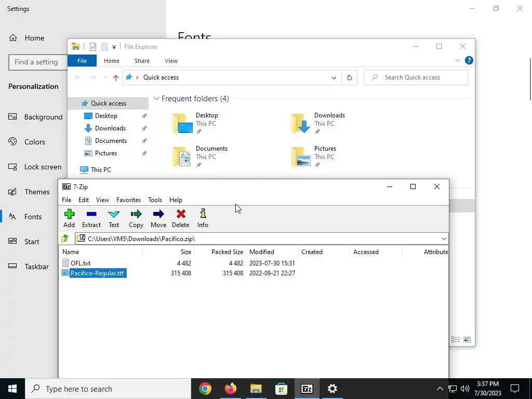Launch Google Chrome from the taskbar

pos(205,389)
